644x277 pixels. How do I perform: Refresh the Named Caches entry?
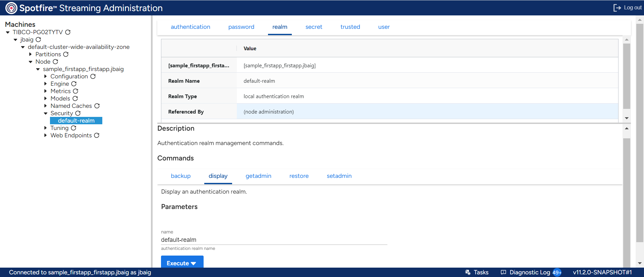coord(97,106)
